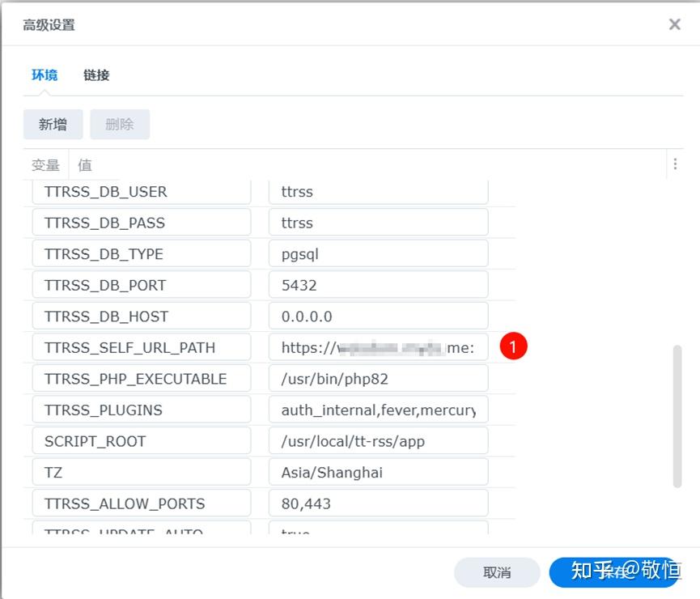Edit the TTRSS_DB_PORT value 5432
This screenshot has height=599, width=700.
tap(378, 284)
